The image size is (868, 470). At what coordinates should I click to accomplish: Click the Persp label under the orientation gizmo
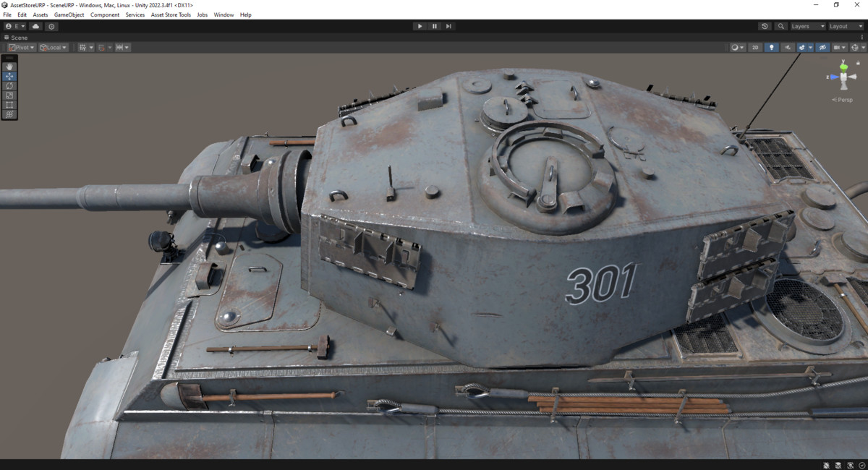pos(843,99)
